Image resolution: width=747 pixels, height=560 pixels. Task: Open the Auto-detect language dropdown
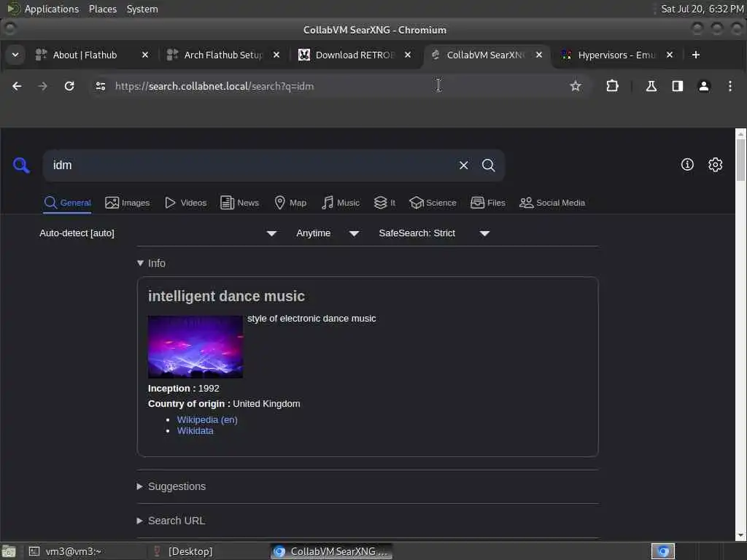(158, 233)
